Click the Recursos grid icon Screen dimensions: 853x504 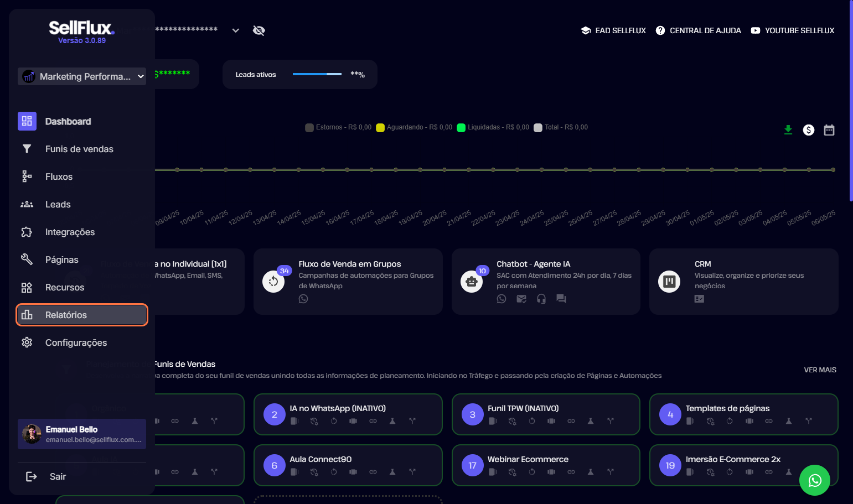[x=27, y=287]
